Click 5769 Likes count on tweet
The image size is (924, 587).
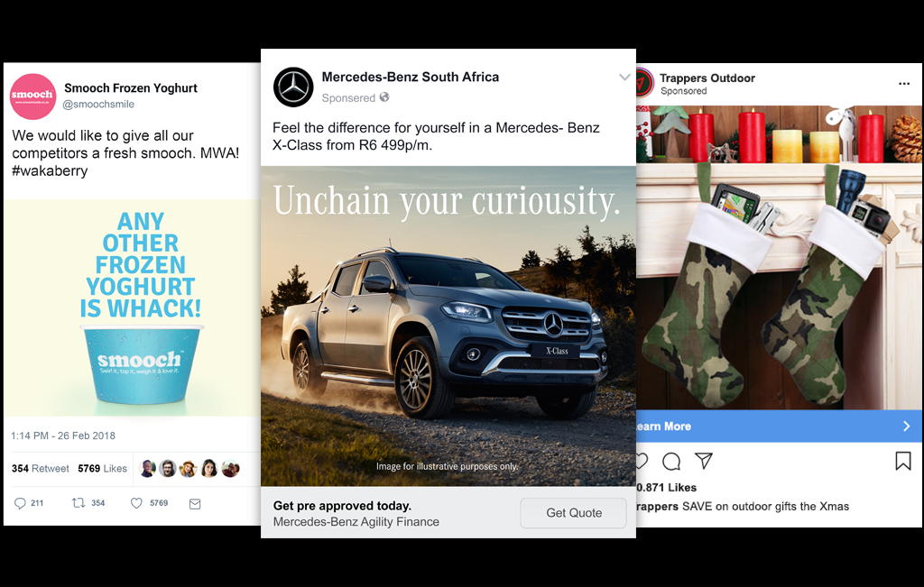[x=103, y=469]
